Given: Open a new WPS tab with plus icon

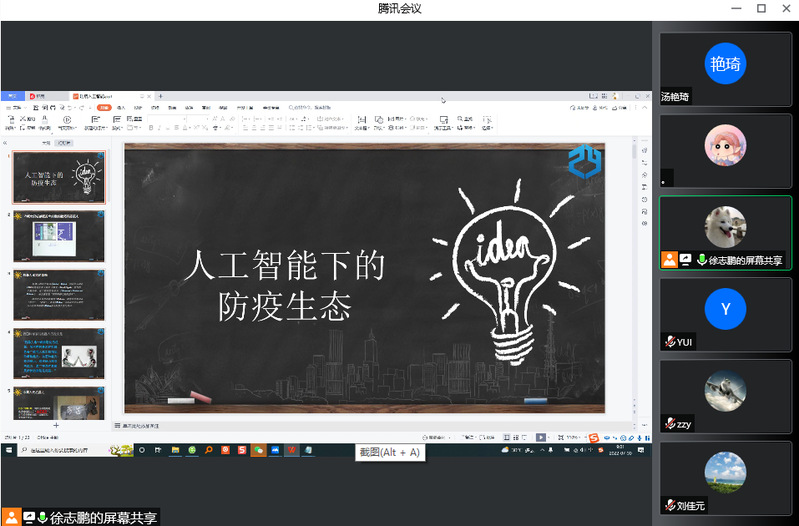Looking at the screenshot, I should 161,96.
